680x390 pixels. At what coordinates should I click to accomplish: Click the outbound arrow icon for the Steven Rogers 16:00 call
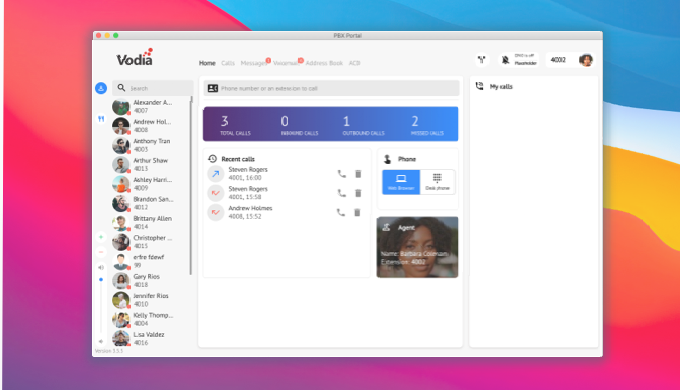click(x=216, y=174)
